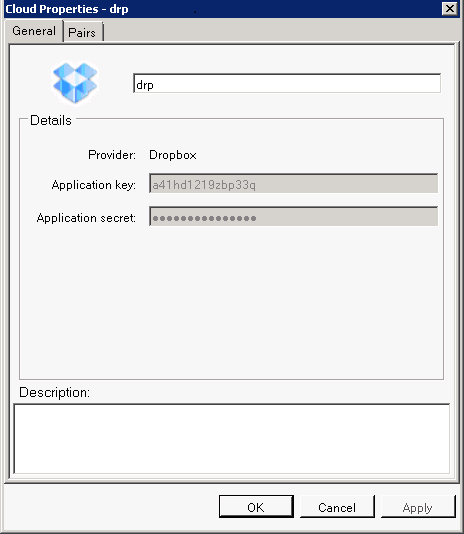Click the Application secret field
464x534 pixels.
tap(293, 216)
